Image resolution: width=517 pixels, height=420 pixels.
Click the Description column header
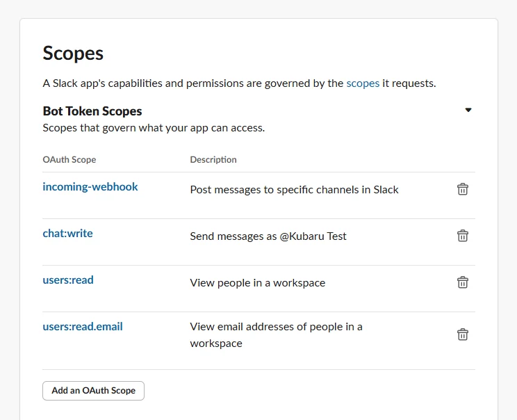[213, 160]
